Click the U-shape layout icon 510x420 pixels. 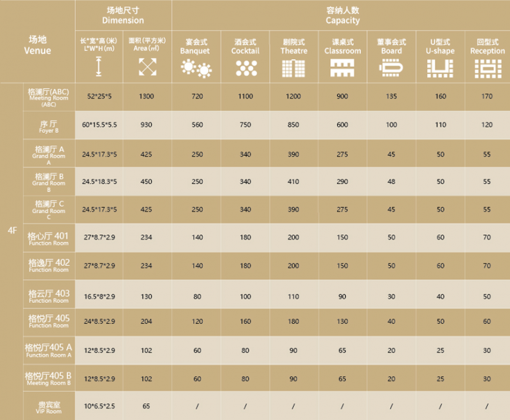(440, 68)
